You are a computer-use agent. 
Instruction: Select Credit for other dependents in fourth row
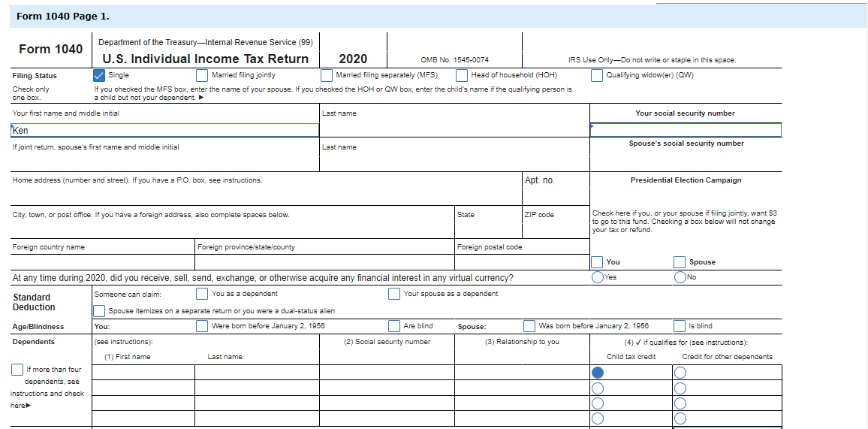click(x=680, y=418)
